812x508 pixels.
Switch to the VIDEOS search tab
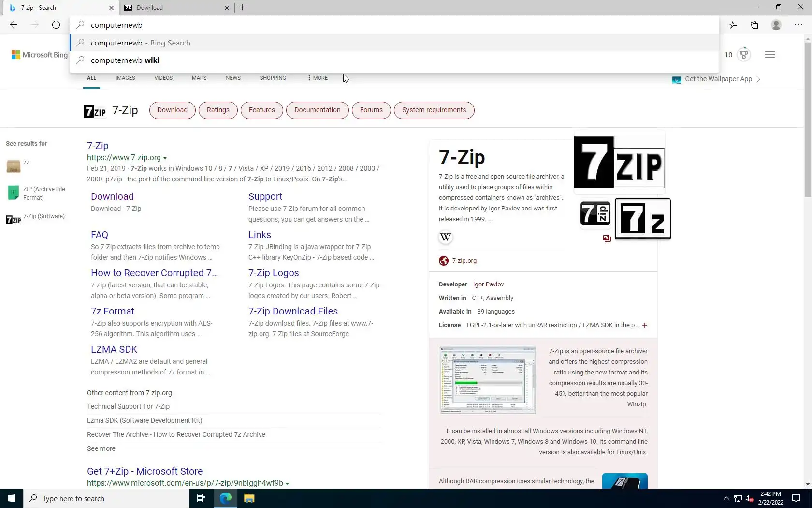(x=163, y=78)
